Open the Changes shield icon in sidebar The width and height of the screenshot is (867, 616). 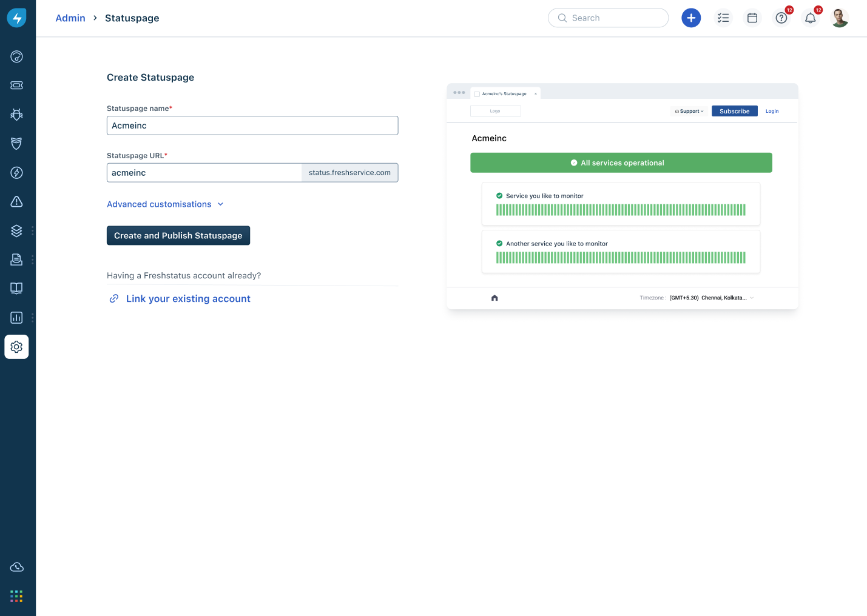[17, 144]
